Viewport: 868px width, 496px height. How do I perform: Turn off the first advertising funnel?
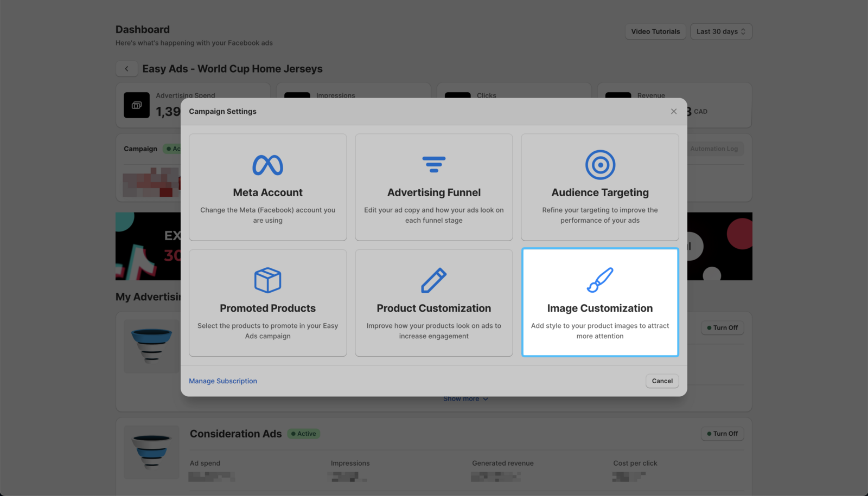pyautogui.click(x=722, y=328)
